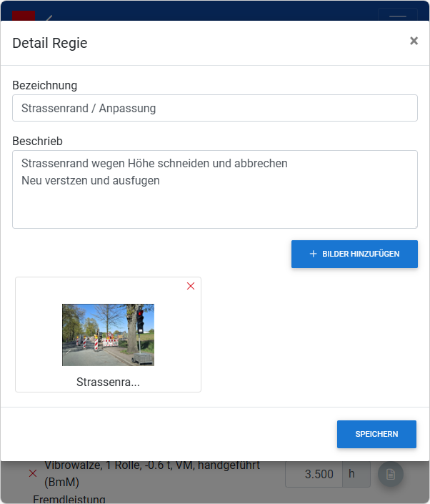430x504 pixels.
Task: Delete the Vibrowalze row with red X
Action: click(33, 473)
